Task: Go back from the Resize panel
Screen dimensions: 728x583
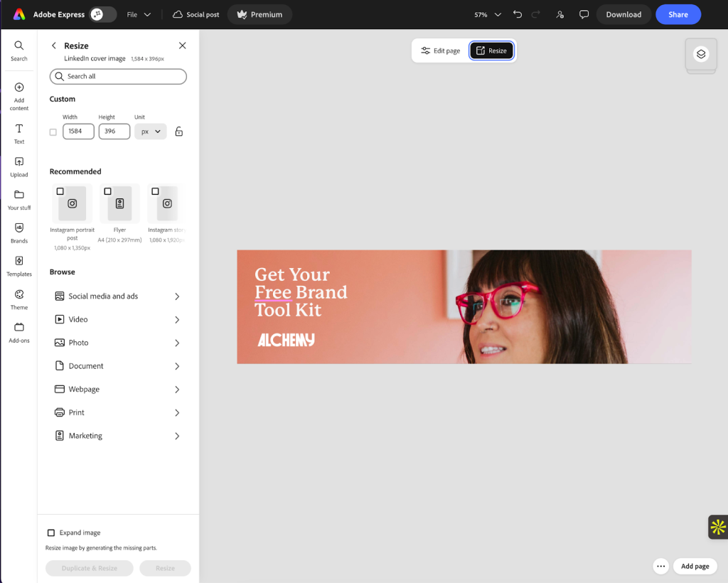Action: point(54,46)
